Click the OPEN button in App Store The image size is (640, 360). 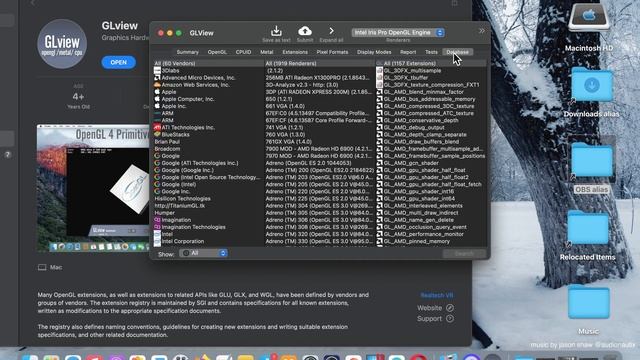pyautogui.click(x=118, y=62)
